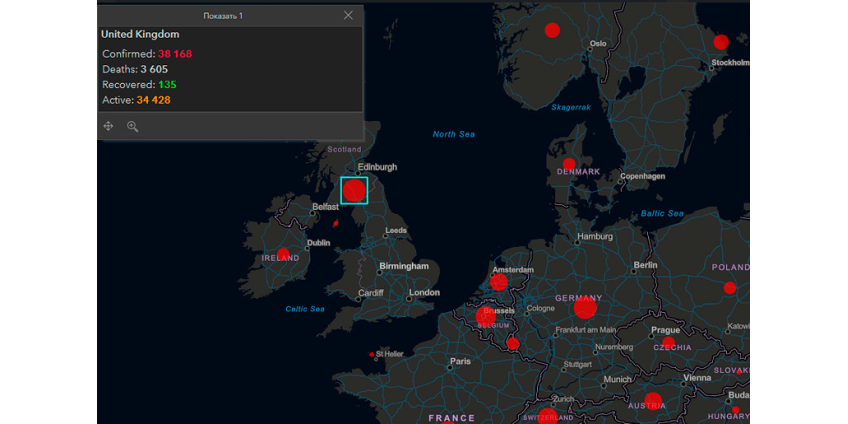Select the red case marker near Oslo, Norway
The width and height of the screenshot is (848, 424).
tap(552, 30)
